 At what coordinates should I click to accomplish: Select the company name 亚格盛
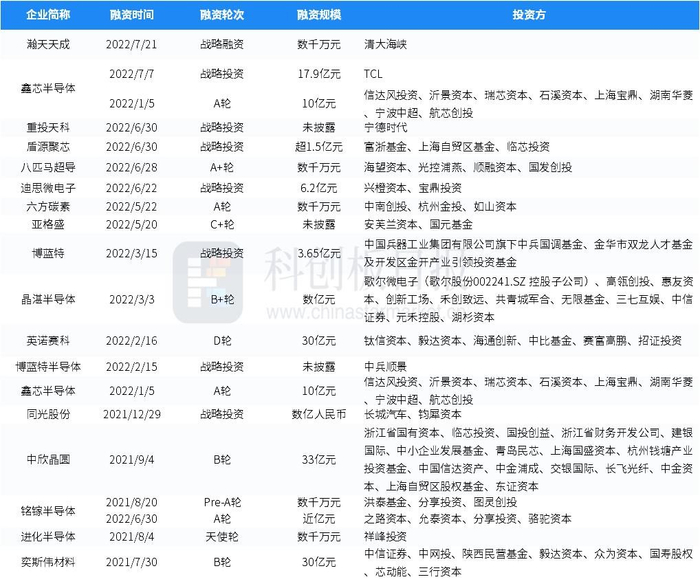(48, 224)
